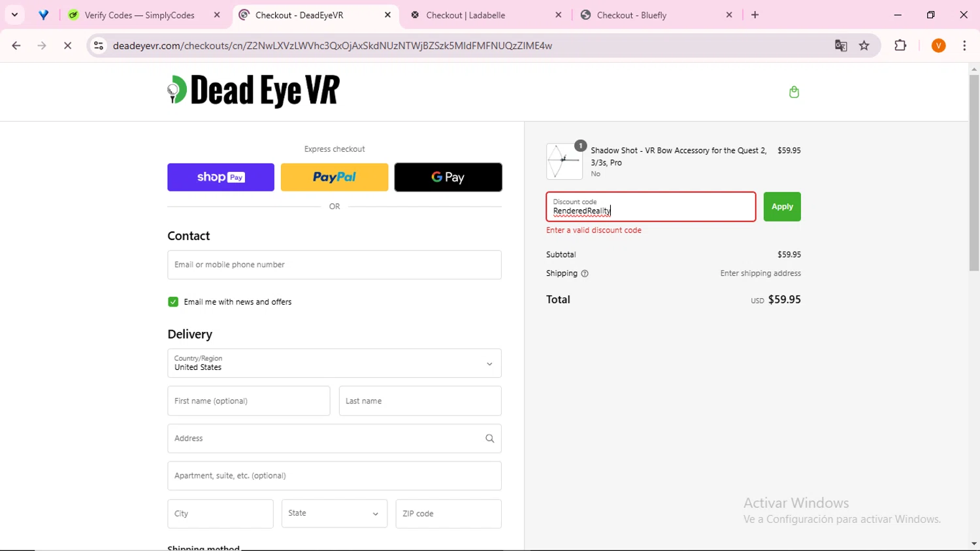Click the address search magnifier icon

[x=489, y=439]
